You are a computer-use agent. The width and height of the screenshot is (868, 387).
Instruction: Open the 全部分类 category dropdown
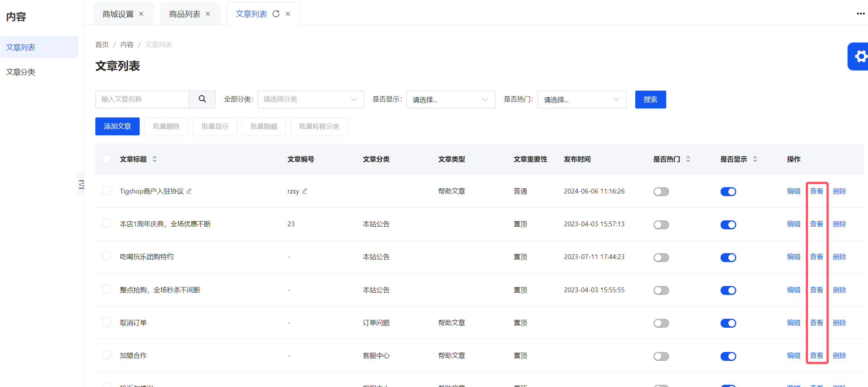point(311,100)
